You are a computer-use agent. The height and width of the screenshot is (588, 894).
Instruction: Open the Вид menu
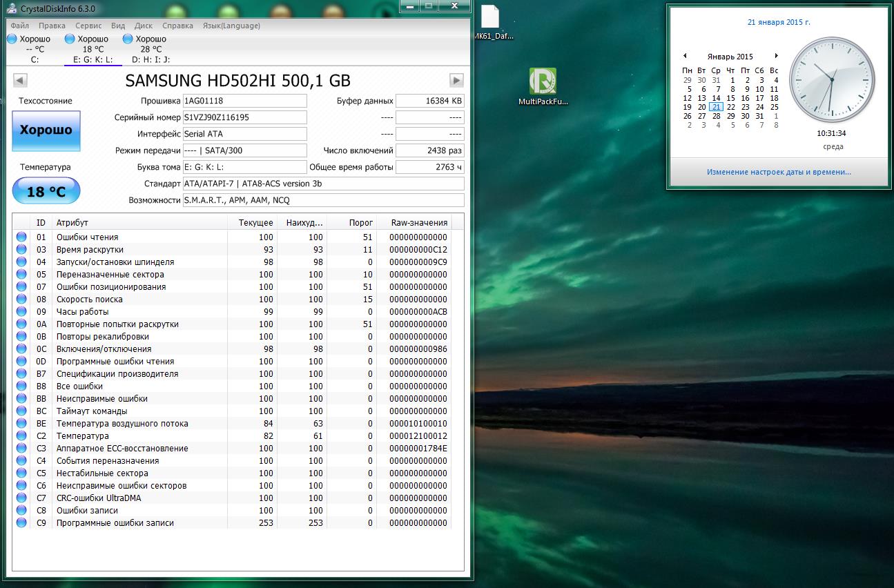pyautogui.click(x=118, y=26)
